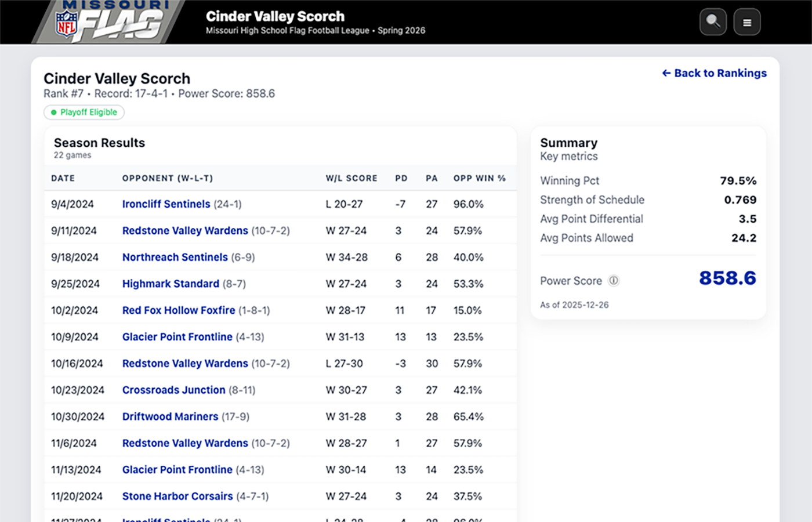Sort by the OPP WIN % column header
This screenshot has height=522, width=812.
point(480,178)
